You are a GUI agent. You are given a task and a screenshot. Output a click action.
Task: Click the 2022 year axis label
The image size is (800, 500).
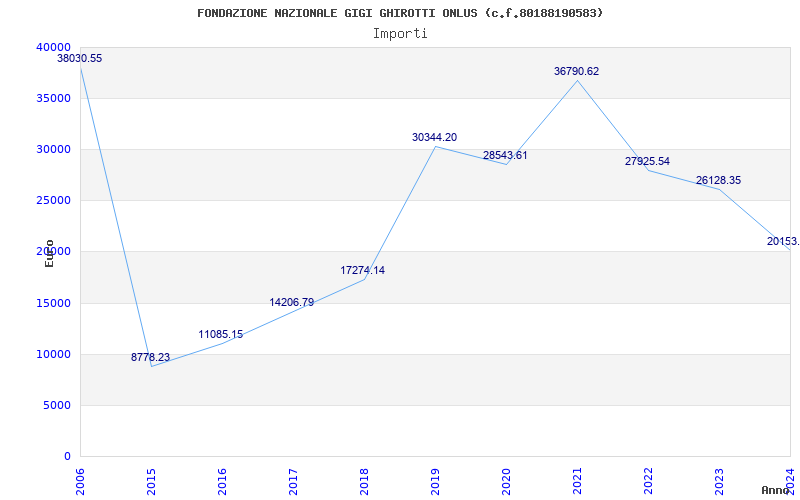coord(648,482)
